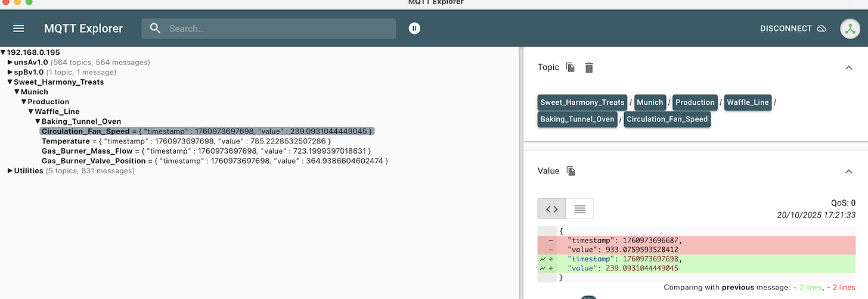
Task: Select the Circulation_Fan_Speed tree row
Action: (x=207, y=131)
